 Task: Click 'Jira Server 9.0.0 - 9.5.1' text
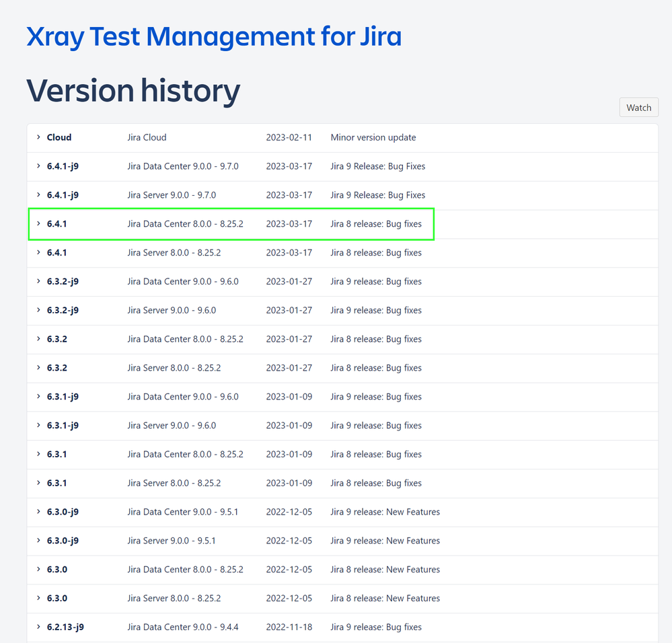(172, 541)
